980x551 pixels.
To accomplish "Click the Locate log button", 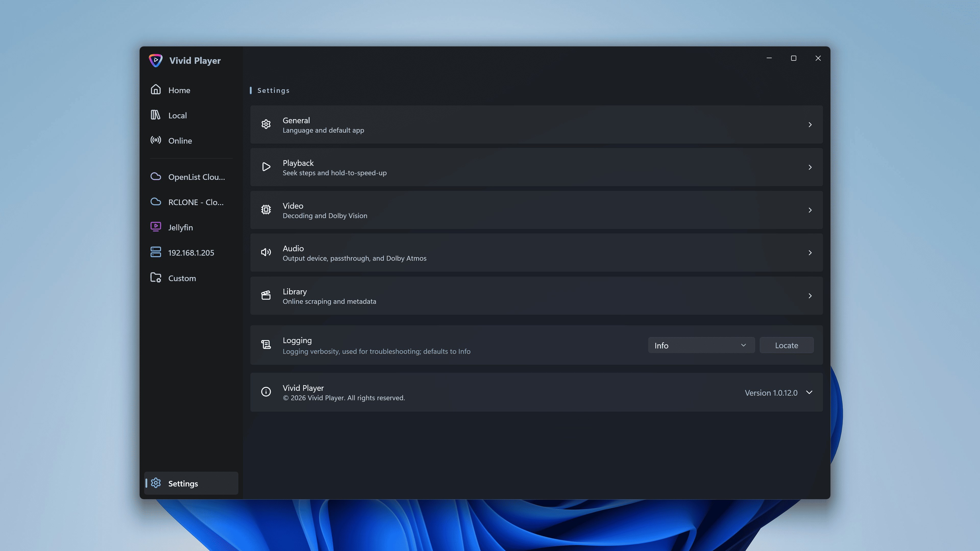I will (787, 345).
